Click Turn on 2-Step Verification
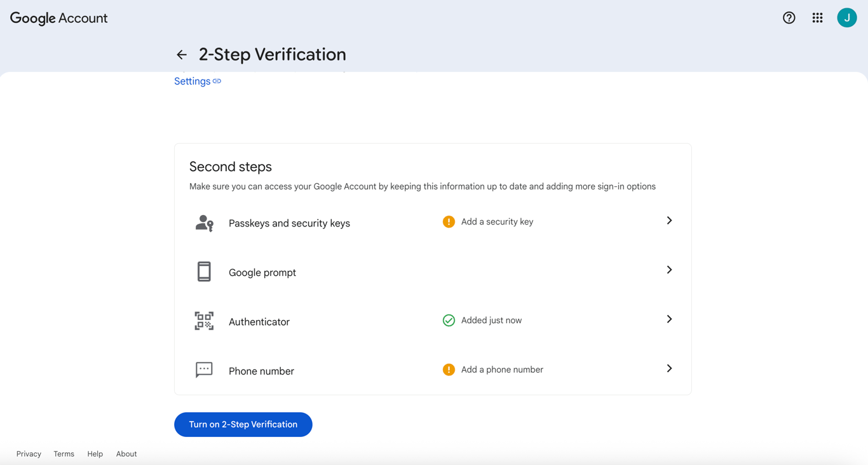The width and height of the screenshot is (868, 465). pos(243,424)
